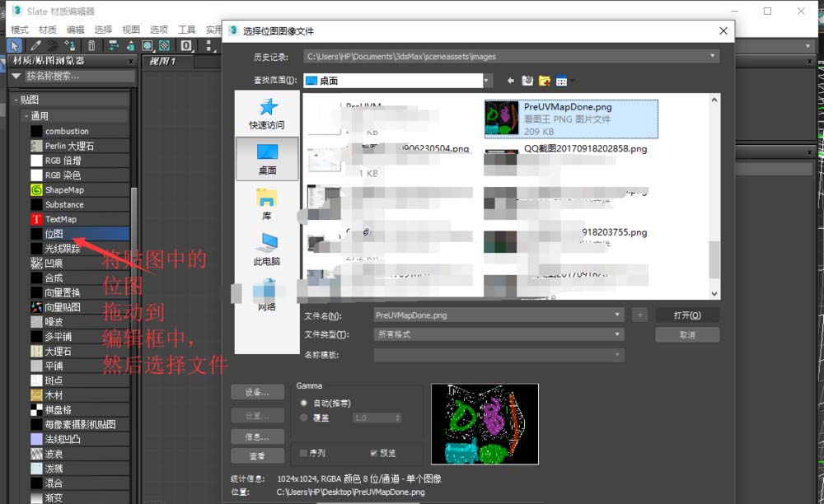Click the ShapeMap map icon in browser
Screen dimensions: 824x504
coord(36,190)
